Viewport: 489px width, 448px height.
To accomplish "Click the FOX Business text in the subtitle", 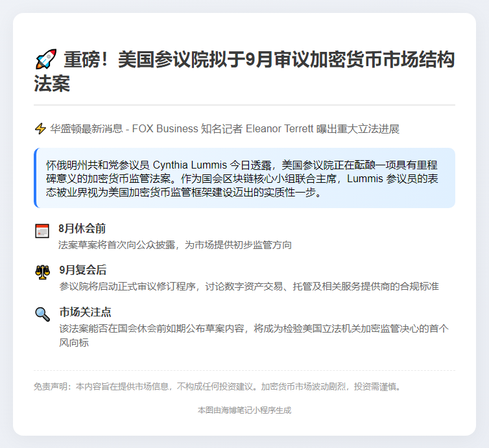I will coord(165,128).
